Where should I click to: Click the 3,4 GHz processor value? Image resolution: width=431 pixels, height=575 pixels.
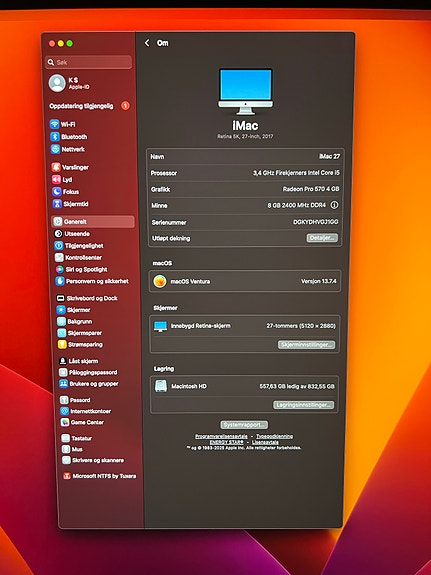click(x=296, y=173)
